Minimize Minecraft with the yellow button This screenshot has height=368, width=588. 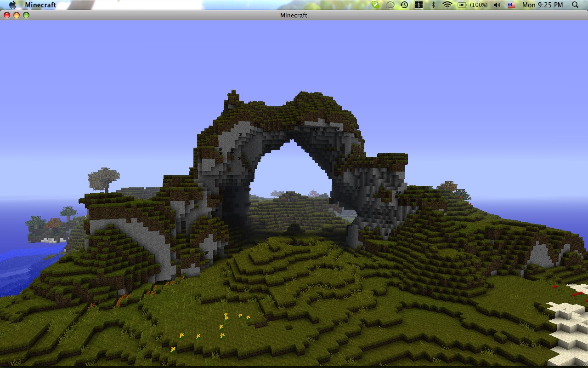pos(17,15)
